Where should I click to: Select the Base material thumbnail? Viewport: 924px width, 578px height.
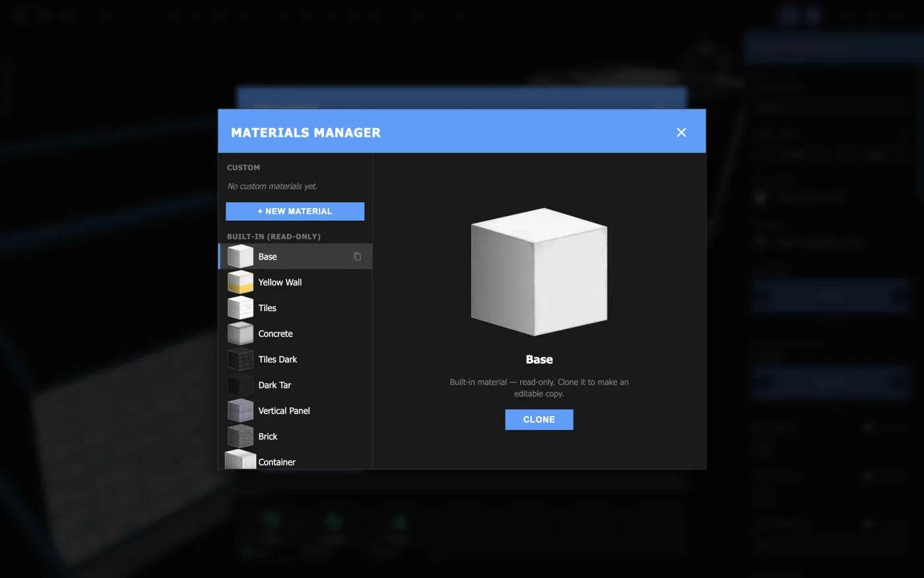(x=240, y=256)
